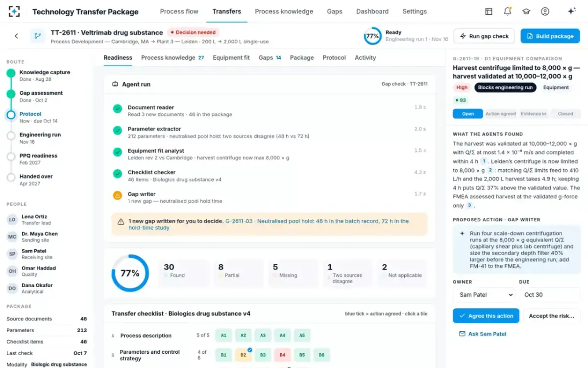Viewport: 588px width, 368px height.
Task: Open citation reference 3 in findings
Action: pos(469,206)
